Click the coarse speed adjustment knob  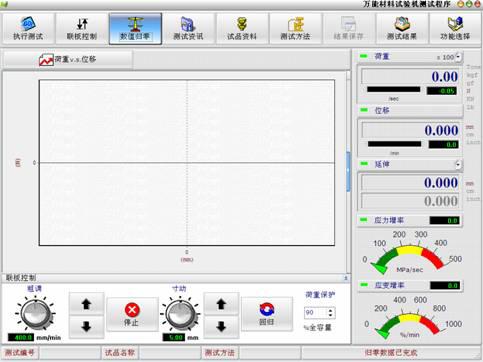36,313
